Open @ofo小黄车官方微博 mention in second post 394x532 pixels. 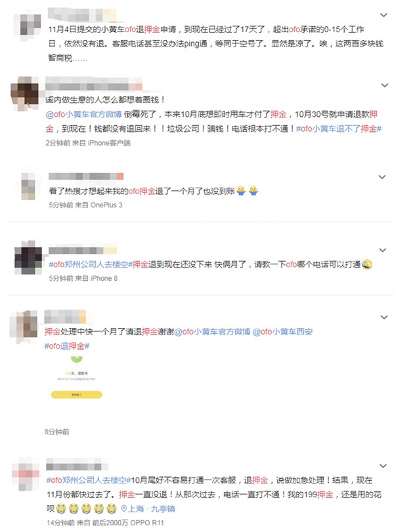click(x=83, y=114)
